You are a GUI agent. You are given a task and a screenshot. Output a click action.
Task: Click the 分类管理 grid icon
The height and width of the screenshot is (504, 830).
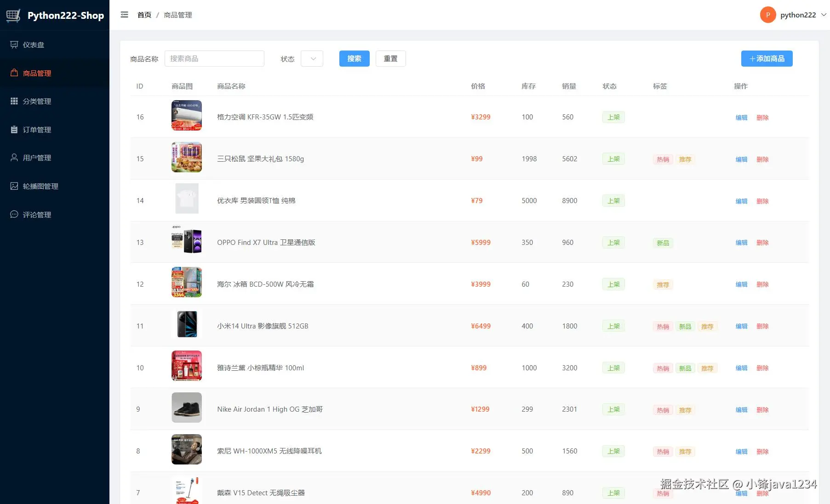click(14, 101)
